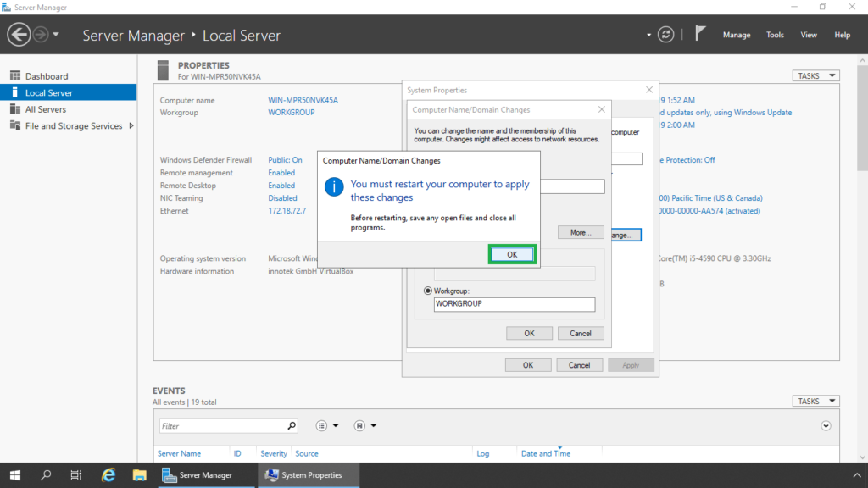Click computer name WIN-MPR50NVK45A link
The height and width of the screenshot is (488, 868).
pos(303,100)
